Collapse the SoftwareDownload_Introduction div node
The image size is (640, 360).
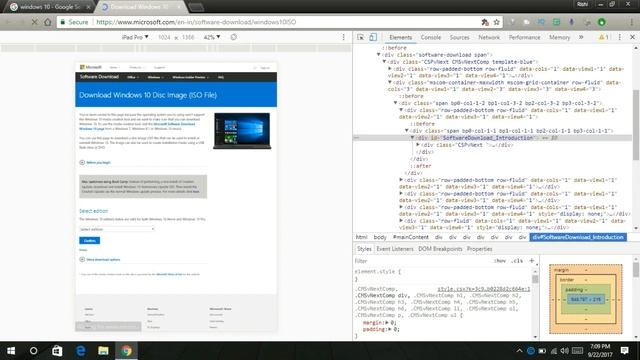[412, 138]
